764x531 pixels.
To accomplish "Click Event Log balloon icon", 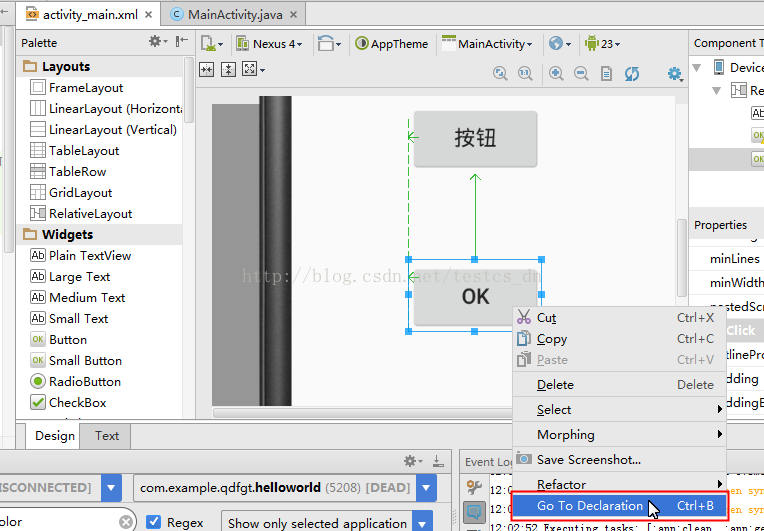I will [474, 512].
